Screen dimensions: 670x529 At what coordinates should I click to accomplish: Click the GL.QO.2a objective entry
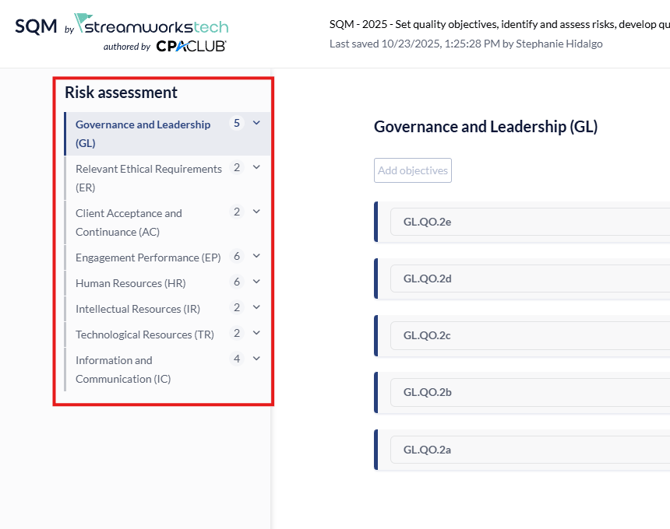[x=520, y=450]
